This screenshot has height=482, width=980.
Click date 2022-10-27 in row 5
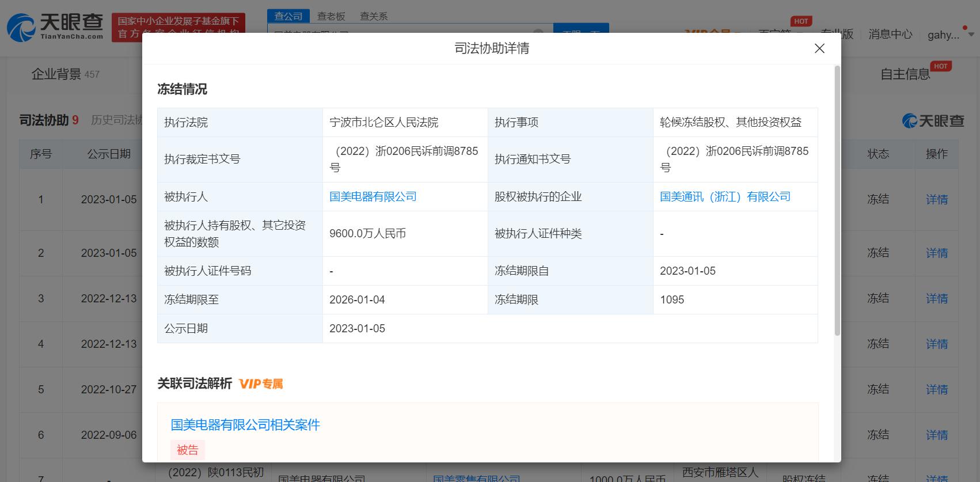109,390
